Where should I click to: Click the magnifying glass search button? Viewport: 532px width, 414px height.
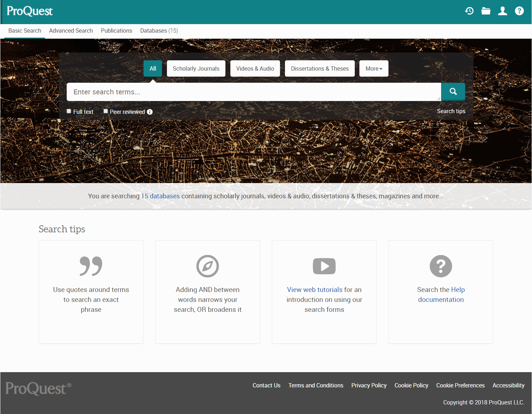tap(453, 92)
